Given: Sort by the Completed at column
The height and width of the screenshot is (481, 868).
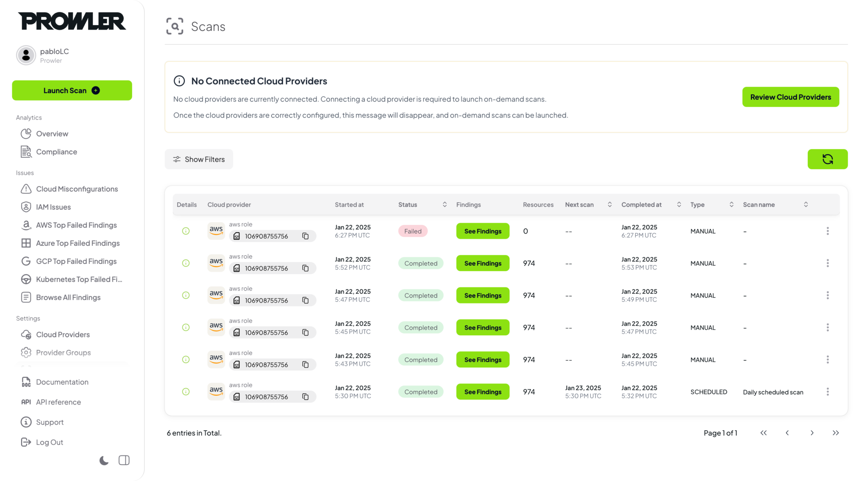Looking at the screenshot, I should point(679,204).
